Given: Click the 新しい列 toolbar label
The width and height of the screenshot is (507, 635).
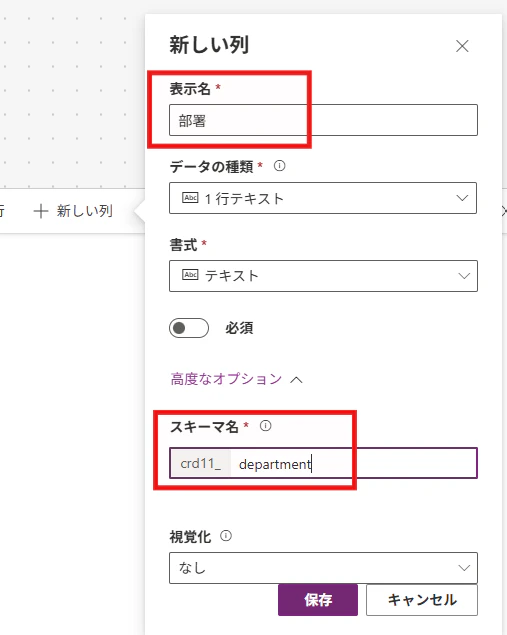Looking at the screenshot, I should coord(85,211).
